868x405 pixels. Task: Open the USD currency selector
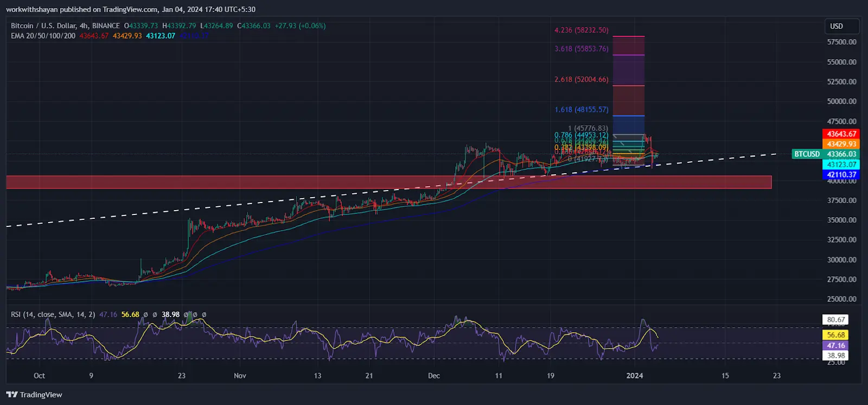(x=843, y=26)
